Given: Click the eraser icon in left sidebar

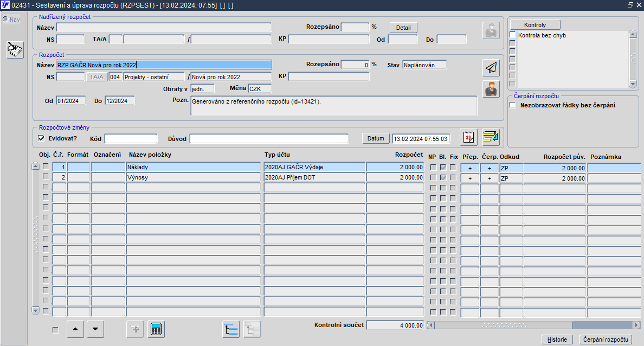Looking at the screenshot, I should click(15, 50).
